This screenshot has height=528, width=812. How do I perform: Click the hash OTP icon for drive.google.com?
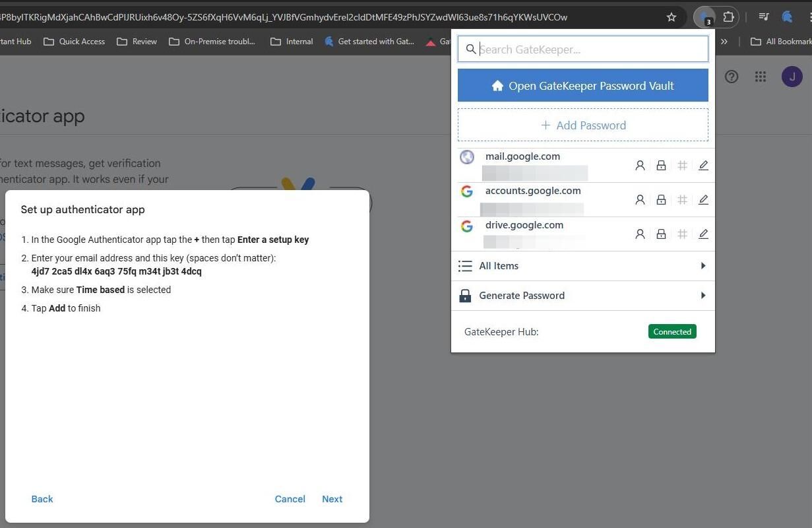coord(683,234)
